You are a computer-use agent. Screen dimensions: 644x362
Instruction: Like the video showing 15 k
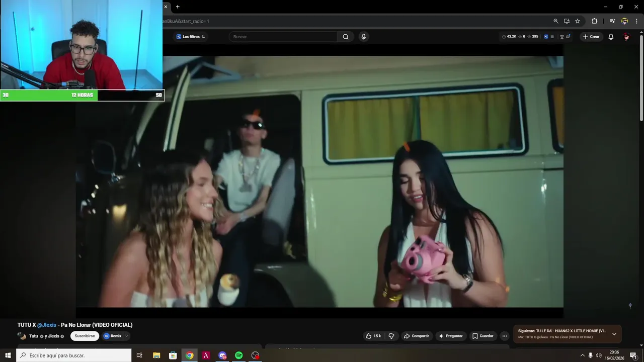point(373,336)
